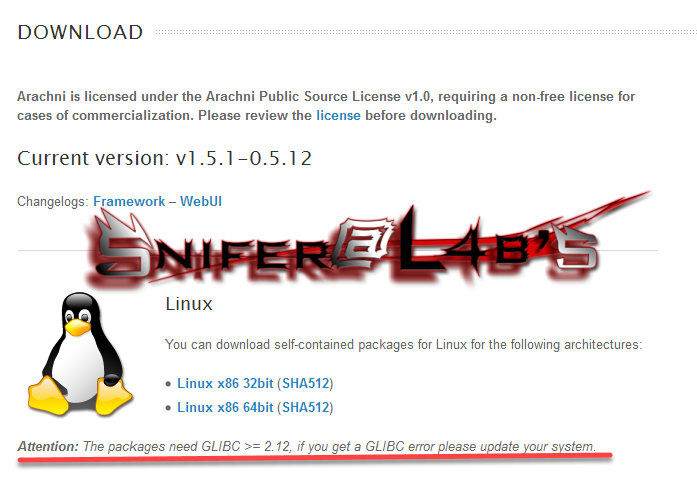Click the Attention GLIBC note text

click(307, 446)
